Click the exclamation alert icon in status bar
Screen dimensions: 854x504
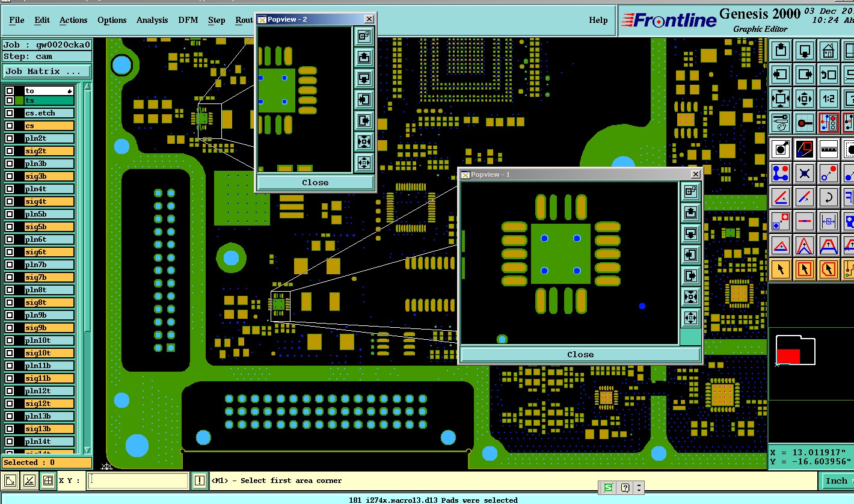coord(200,481)
